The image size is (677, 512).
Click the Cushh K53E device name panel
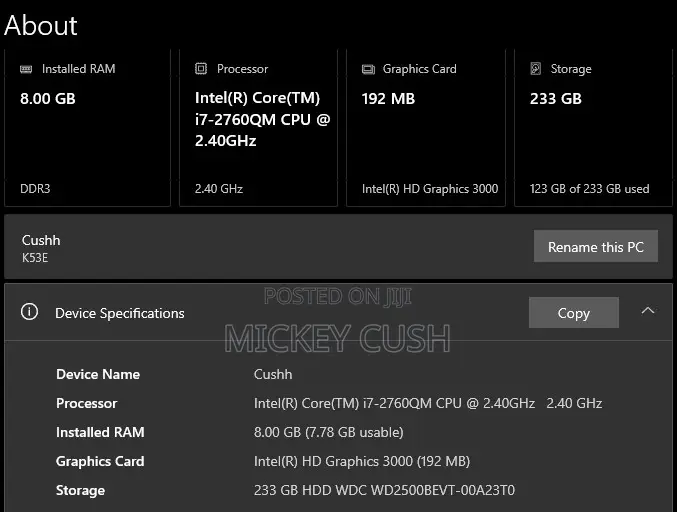click(x=338, y=247)
